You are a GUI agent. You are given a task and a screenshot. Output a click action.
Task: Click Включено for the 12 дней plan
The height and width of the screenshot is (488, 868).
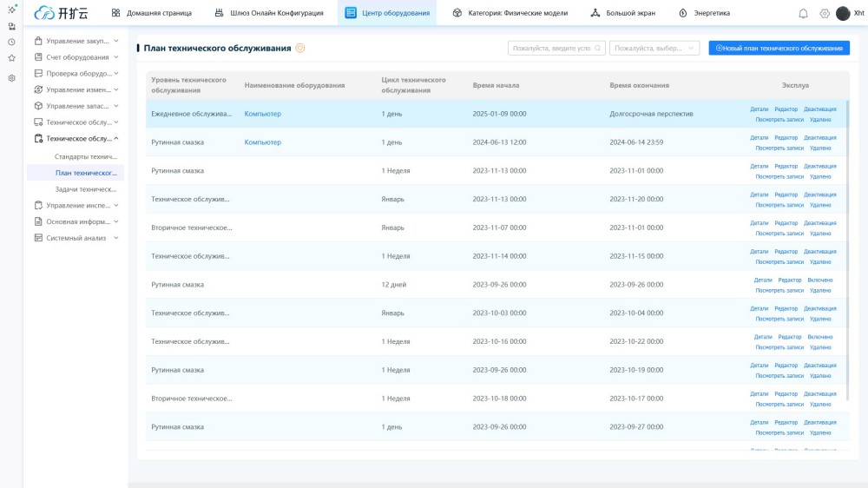pyautogui.click(x=819, y=280)
